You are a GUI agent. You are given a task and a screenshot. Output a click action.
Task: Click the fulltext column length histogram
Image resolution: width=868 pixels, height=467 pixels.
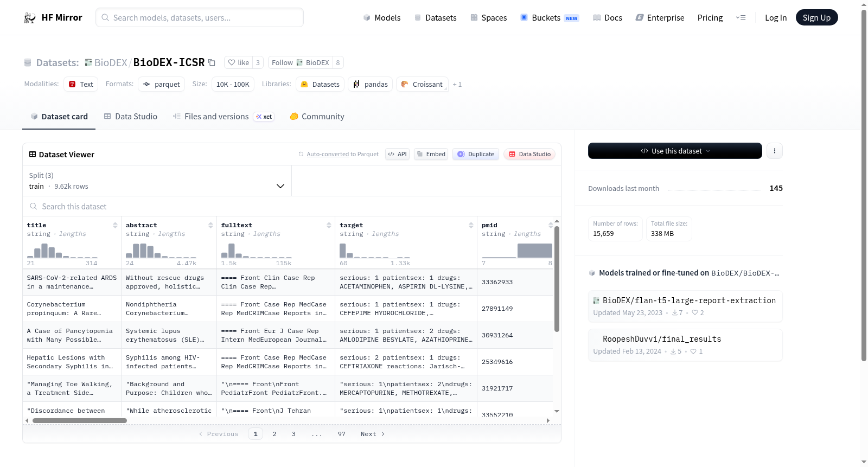pos(257,250)
